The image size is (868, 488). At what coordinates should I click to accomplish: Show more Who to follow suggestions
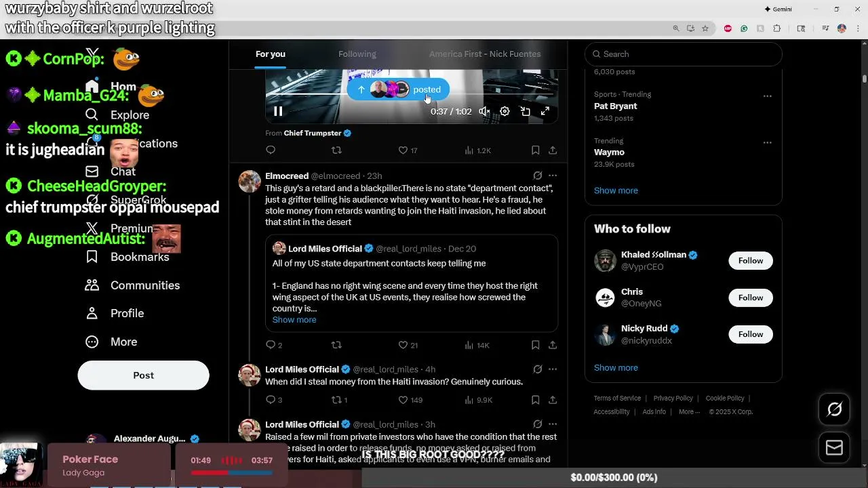[616, 367]
